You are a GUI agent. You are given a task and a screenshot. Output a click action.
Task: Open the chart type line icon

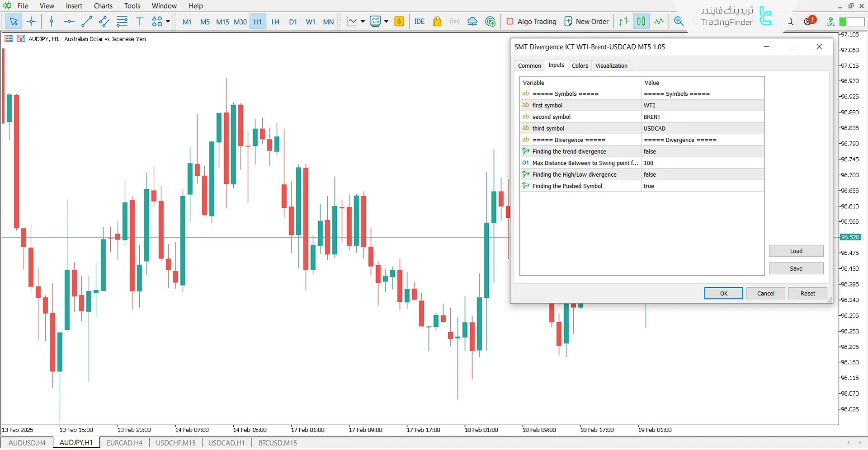pyautogui.click(x=352, y=21)
